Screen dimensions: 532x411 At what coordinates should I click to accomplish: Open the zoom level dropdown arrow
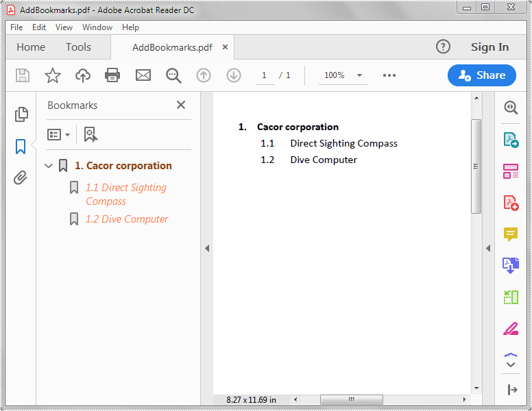[359, 75]
